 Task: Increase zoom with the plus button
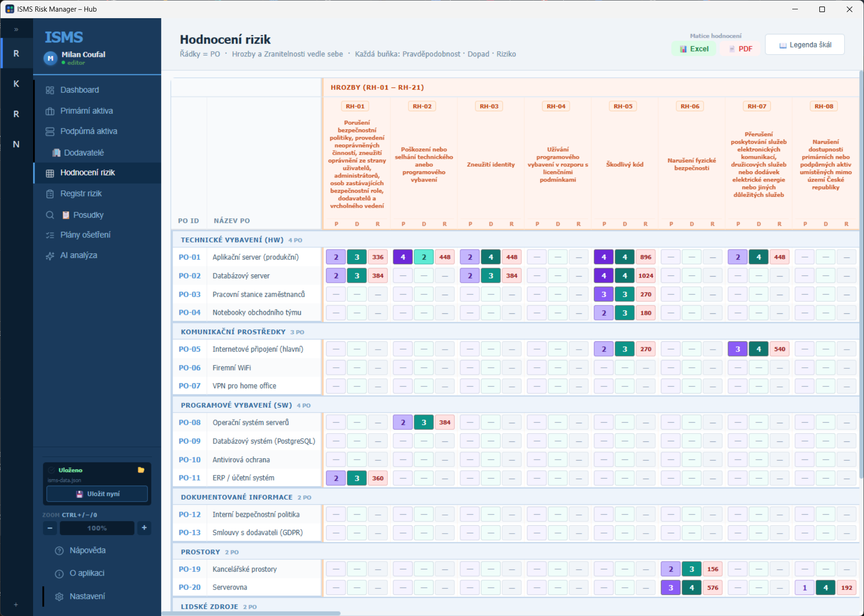click(144, 528)
